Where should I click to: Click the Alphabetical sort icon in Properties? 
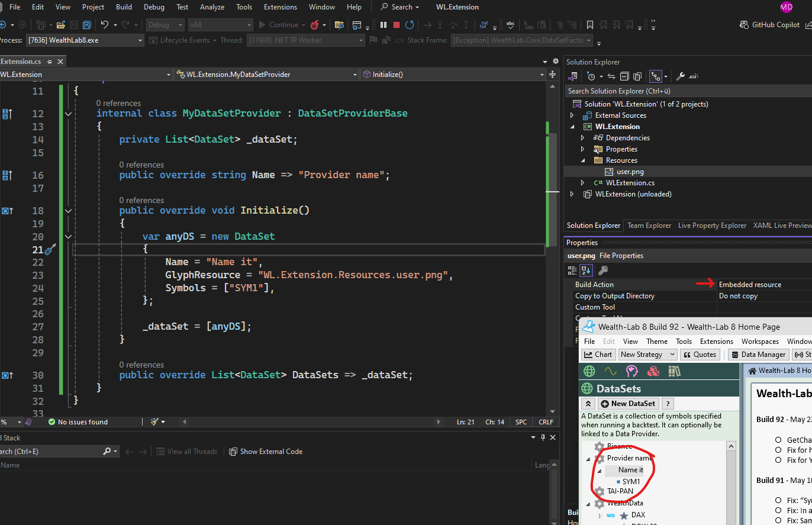tap(585, 270)
